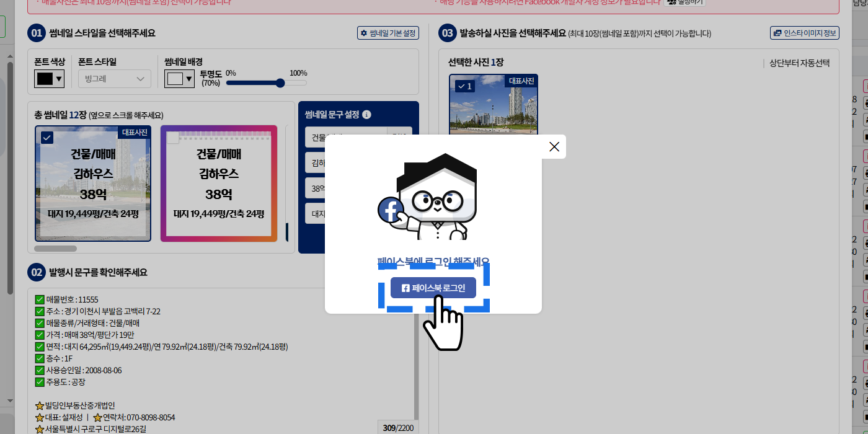Viewport: 868px width, 434px height.
Task: Click the info icon beside 썸네일 문구 설정
Action: pos(366,115)
